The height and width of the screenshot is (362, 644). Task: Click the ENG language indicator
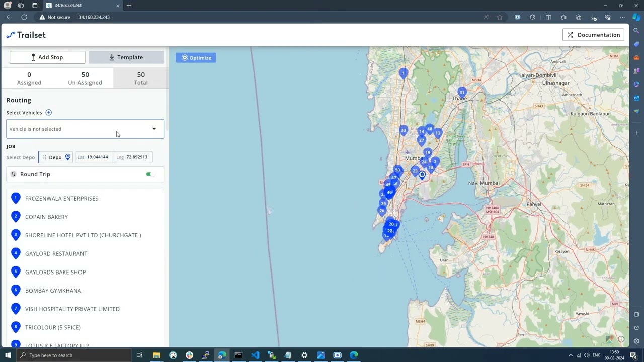[596, 355]
